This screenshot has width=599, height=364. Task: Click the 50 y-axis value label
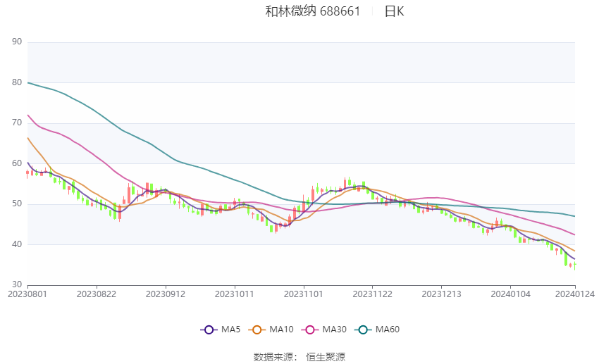tap(17, 203)
